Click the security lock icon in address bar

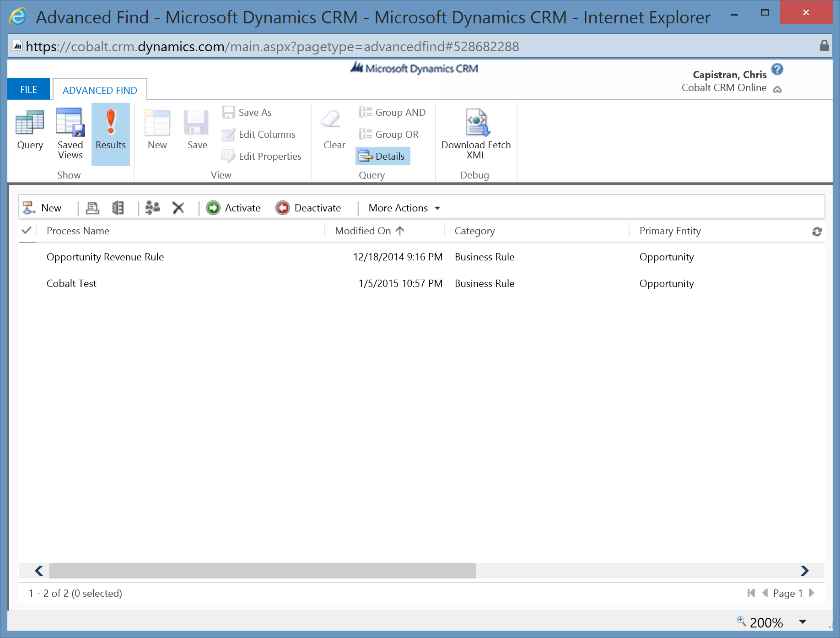(824, 45)
